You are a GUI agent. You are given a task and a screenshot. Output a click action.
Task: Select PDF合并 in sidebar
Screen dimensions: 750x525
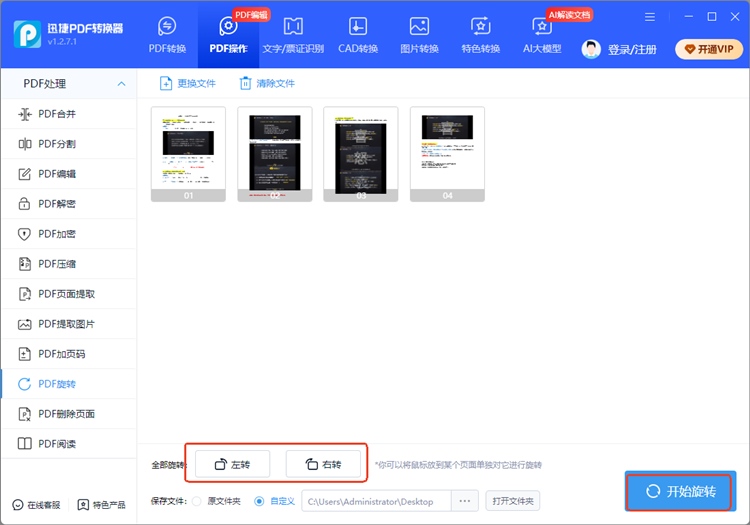tap(69, 114)
